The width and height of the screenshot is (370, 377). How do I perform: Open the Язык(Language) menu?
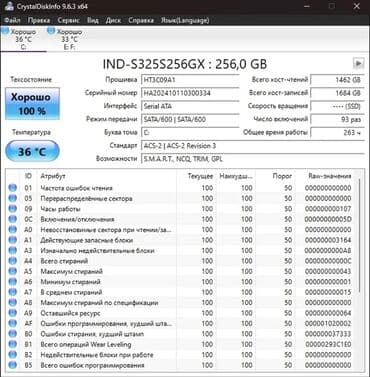click(x=185, y=20)
